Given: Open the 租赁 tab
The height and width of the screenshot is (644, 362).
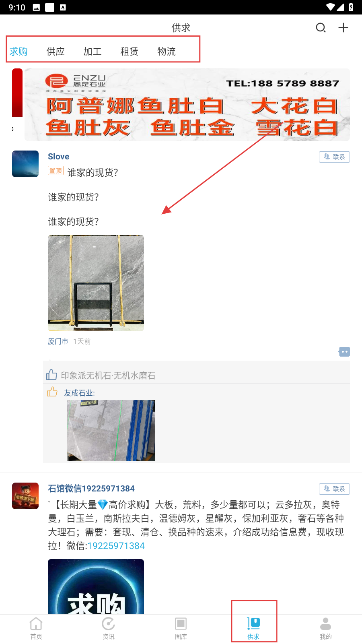Looking at the screenshot, I should click(x=130, y=52).
